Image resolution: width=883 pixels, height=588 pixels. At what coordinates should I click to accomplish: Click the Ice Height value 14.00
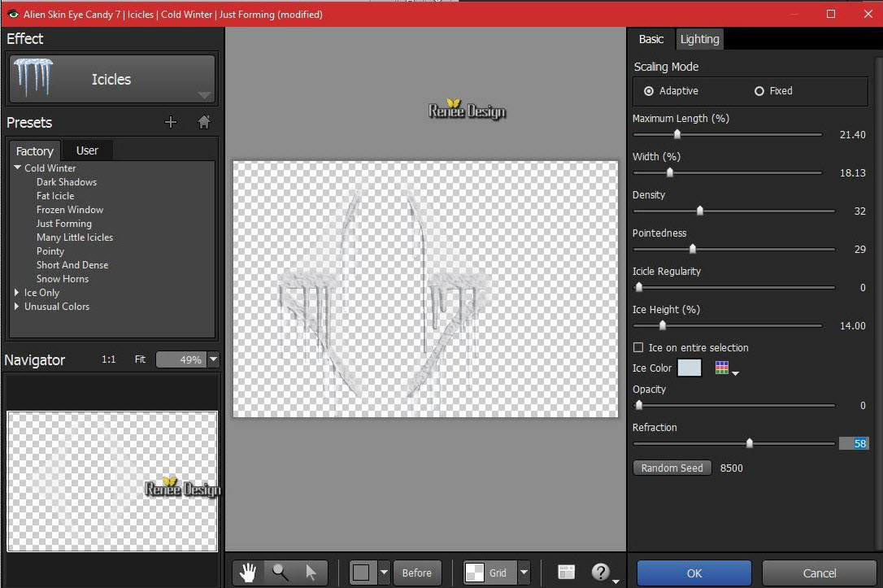pyautogui.click(x=852, y=325)
